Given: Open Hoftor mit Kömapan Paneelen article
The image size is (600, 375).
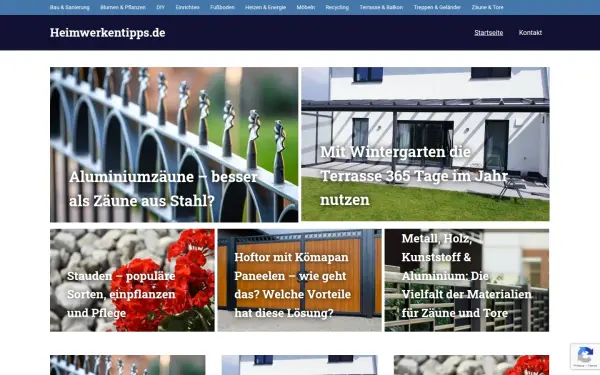Looking at the screenshot, I should [x=300, y=280].
